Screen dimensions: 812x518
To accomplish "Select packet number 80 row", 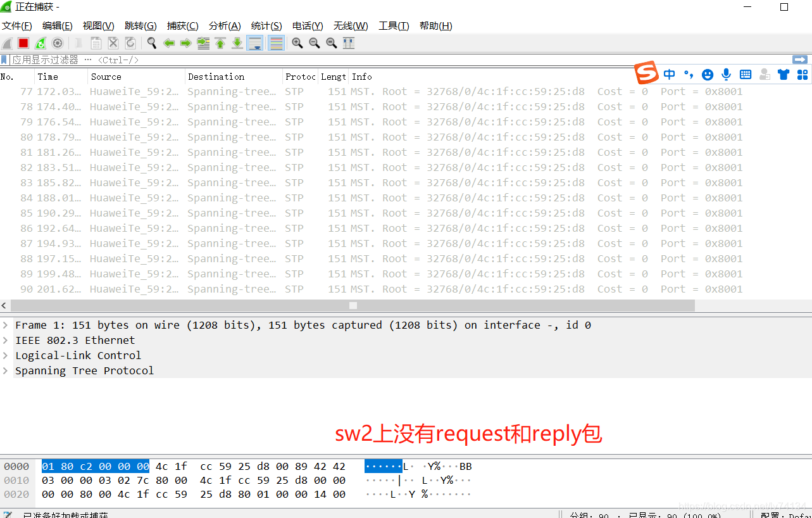I will pyautogui.click(x=406, y=137).
